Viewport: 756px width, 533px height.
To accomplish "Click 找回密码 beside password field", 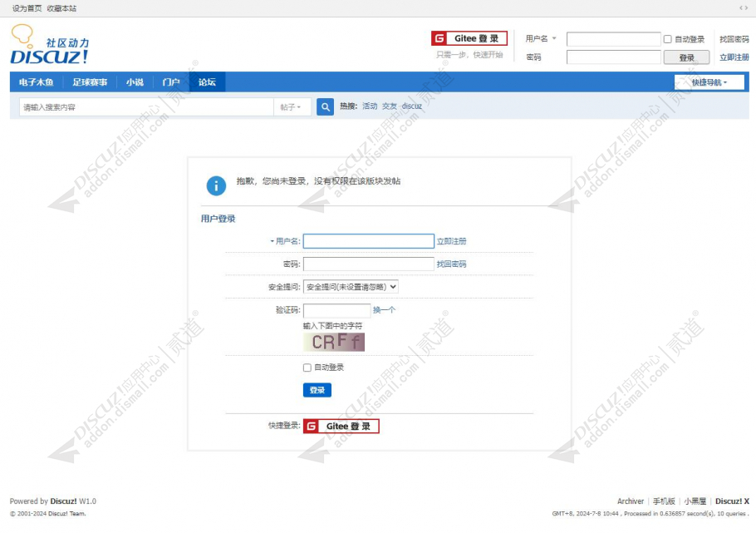I will coord(451,264).
